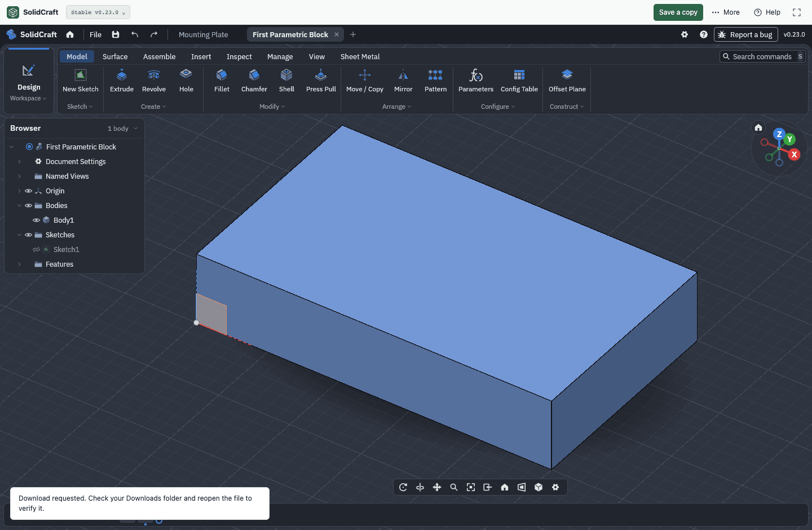Activate the Shell tool
The width and height of the screenshot is (812, 530).
286,81
